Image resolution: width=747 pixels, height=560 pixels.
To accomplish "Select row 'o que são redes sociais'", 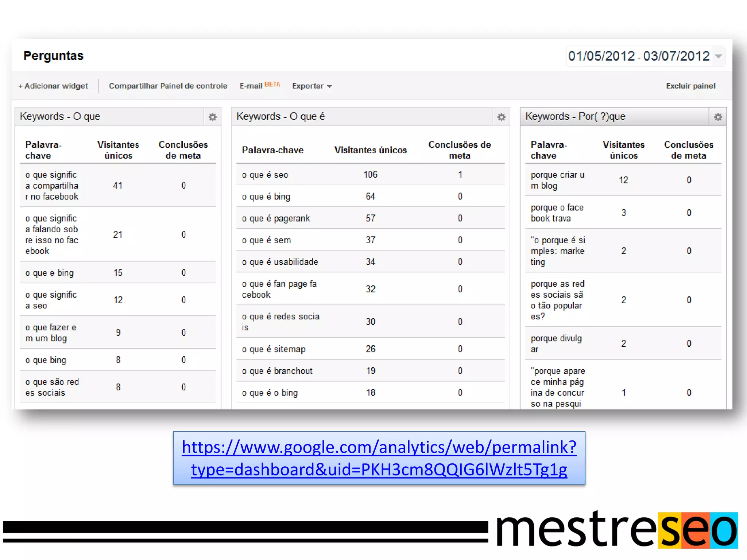I will click(118, 387).
